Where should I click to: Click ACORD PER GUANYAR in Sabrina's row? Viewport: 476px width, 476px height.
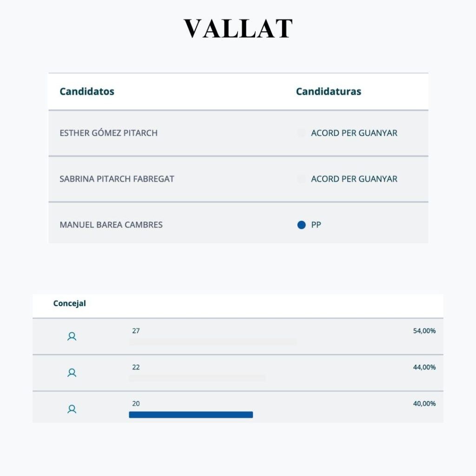click(x=354, y=179)
